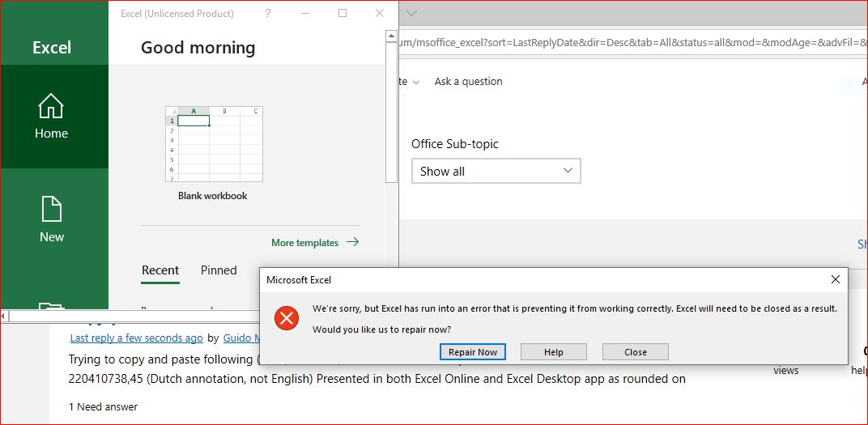Screen dimensions: 868x425
Task: Expand the chevron above the browser address bar
Action: (x=411, y=13)
